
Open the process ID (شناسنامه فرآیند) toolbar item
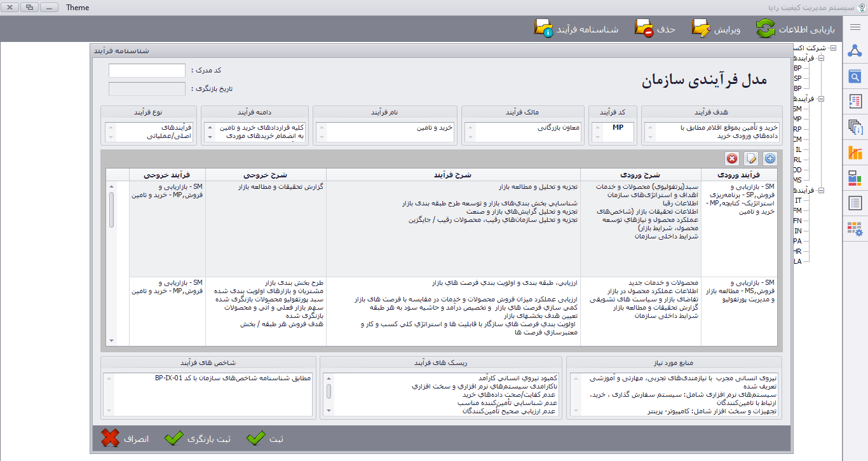pyautogui.click(x=544, y=29)
